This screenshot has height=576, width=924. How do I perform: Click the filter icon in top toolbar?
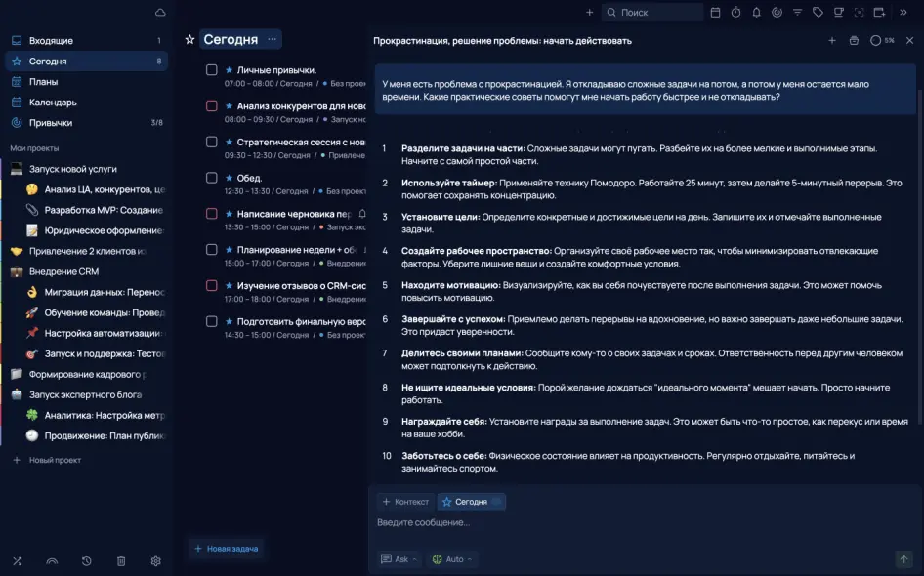point(797,13)
